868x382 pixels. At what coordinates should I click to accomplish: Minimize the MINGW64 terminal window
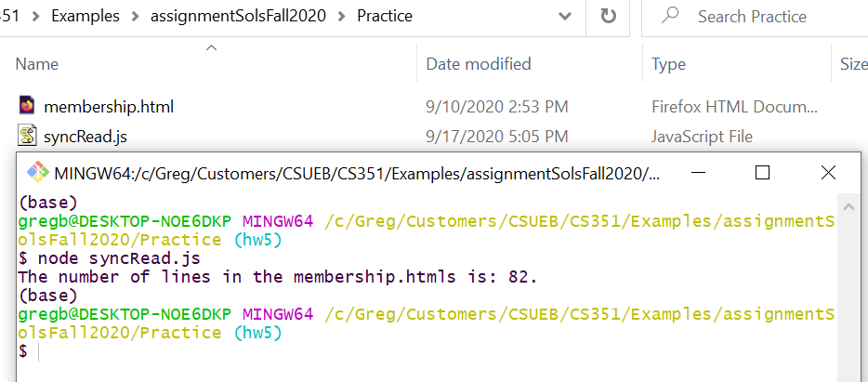[x=699, y=173]
